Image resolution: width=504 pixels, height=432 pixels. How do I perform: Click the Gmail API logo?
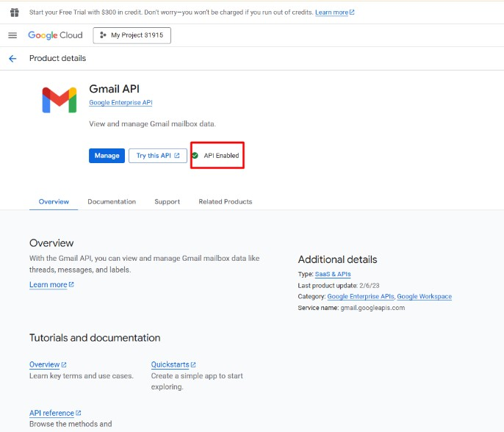click(x=60, y=100)
